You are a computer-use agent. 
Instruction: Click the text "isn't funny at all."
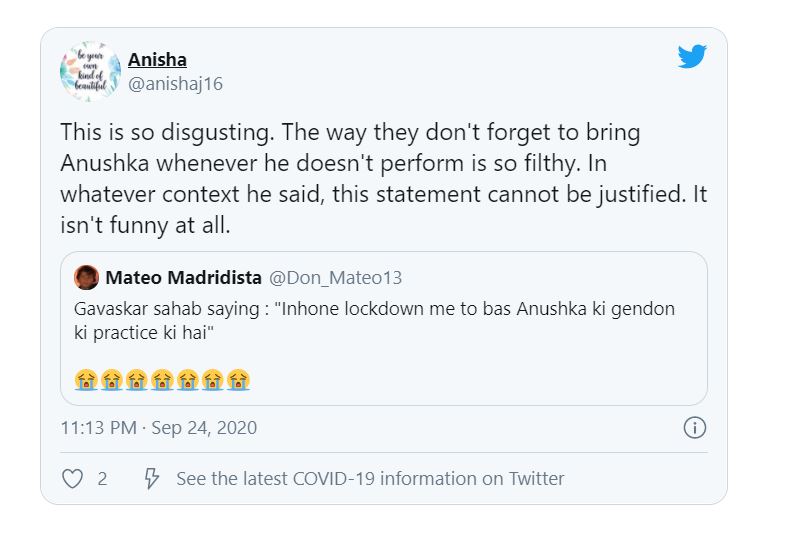tap(145, 226)
